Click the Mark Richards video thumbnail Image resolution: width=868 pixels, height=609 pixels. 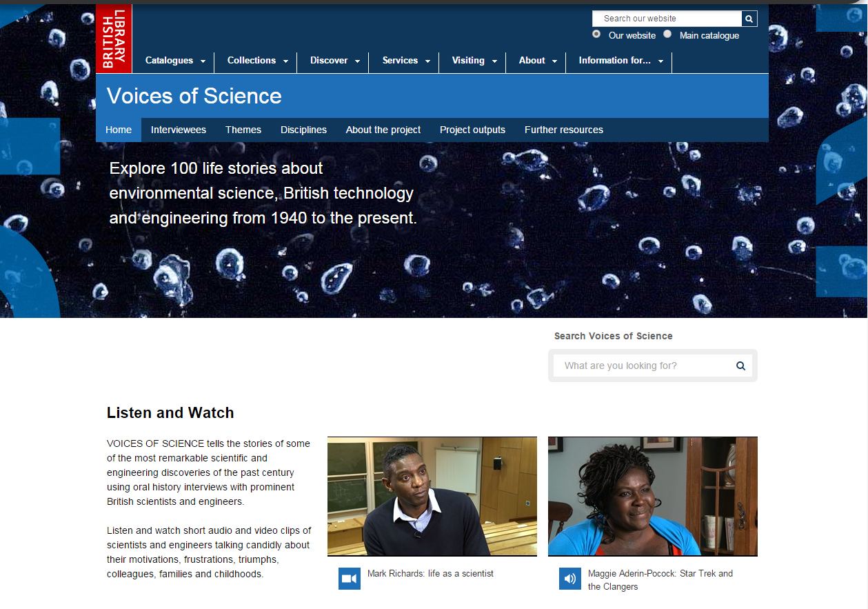432,496
